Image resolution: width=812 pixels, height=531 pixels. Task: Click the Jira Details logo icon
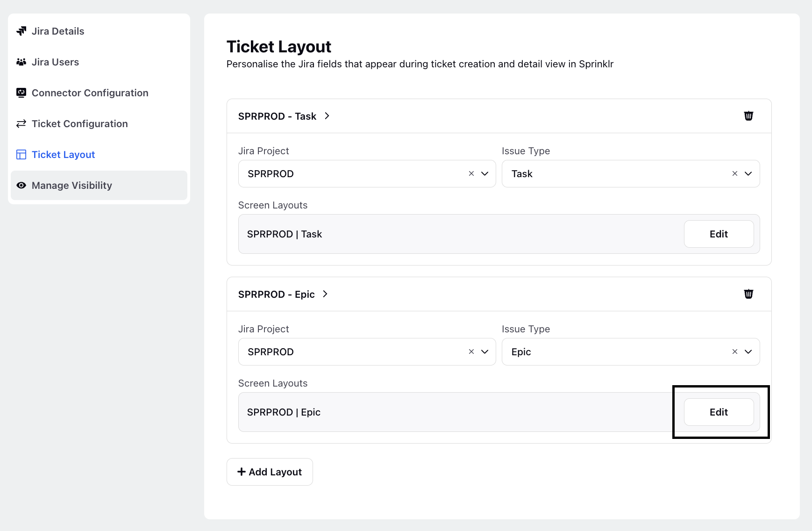21,31
